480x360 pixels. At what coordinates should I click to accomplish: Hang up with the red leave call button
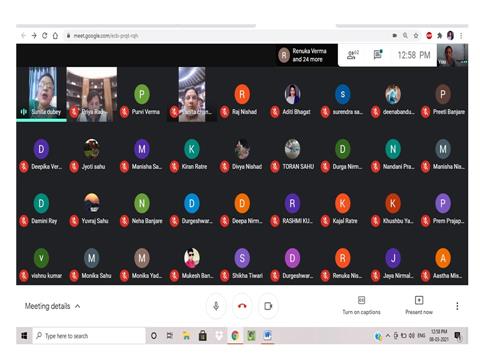point(242,306)
